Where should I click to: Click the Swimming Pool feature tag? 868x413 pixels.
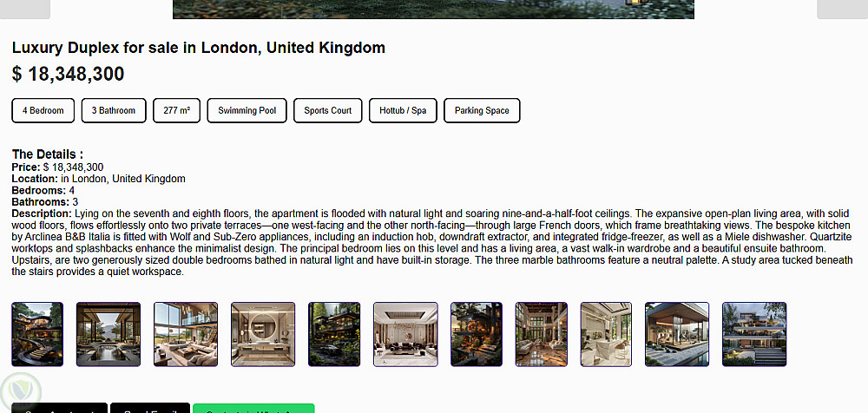pos(247,111)
